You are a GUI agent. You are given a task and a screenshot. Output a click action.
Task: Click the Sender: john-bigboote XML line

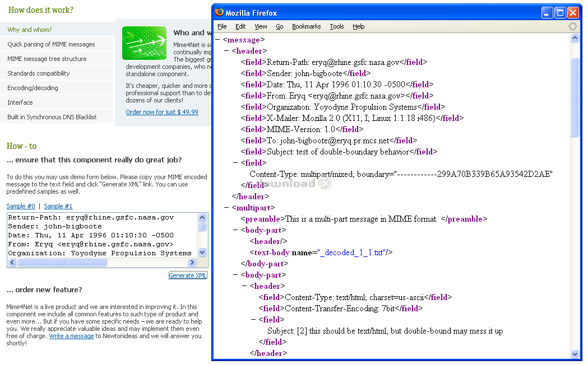(x=305, y=73)
